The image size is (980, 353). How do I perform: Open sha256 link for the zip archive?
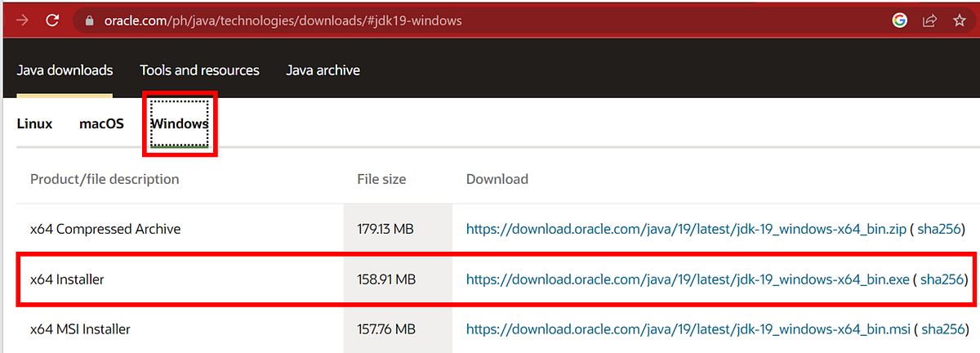coord(941,230)
